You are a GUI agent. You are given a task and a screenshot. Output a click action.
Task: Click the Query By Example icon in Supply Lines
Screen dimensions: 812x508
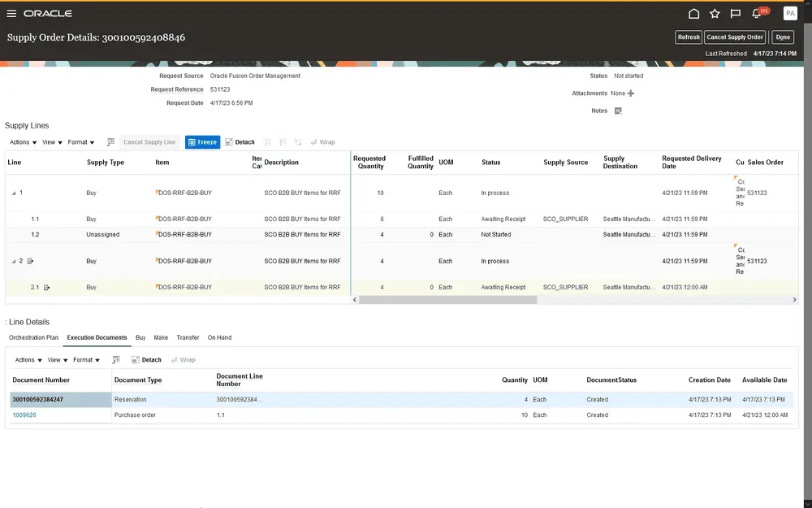[x=110, y=142]
